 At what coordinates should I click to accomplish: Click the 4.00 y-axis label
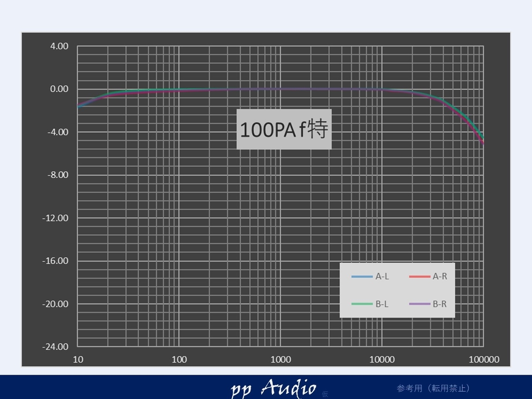59,46
